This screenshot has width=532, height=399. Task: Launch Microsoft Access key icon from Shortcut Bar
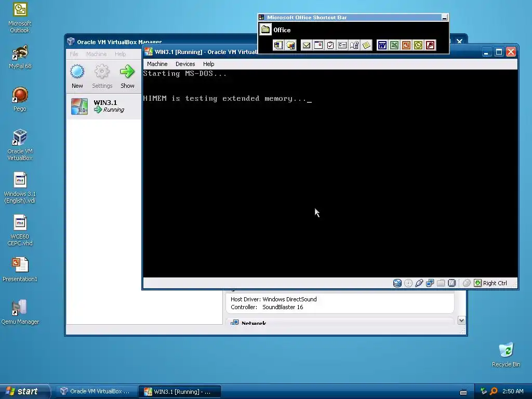(430, 45)
